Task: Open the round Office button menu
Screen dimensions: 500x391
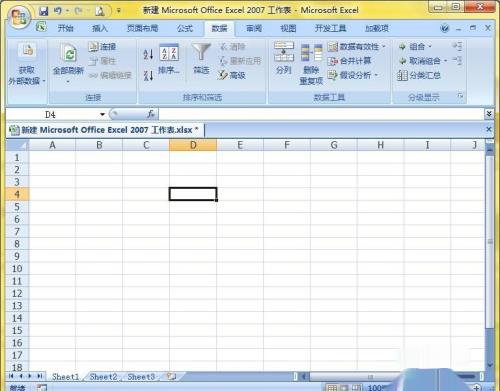Action: (19, 17)
